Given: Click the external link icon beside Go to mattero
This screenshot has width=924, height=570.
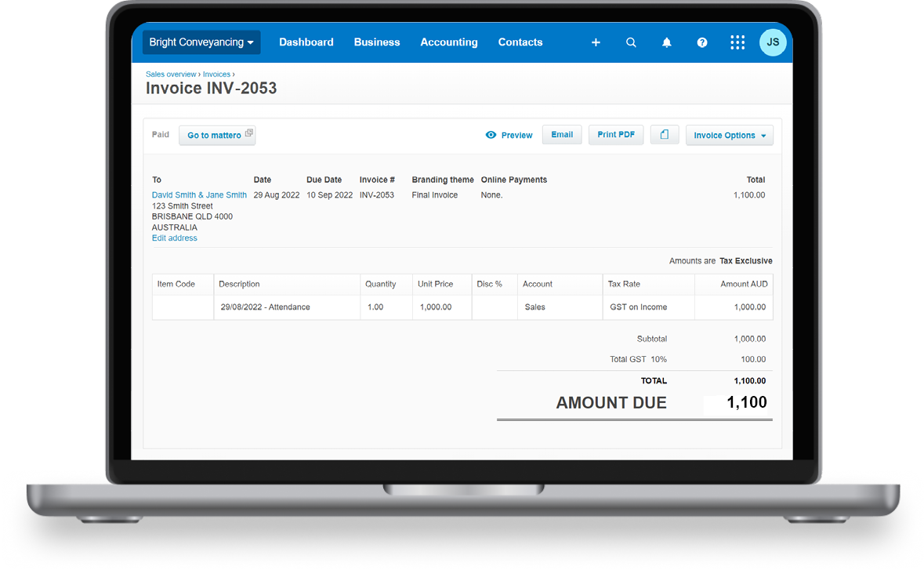Looking at the screenshot, I should (x=248, y=131).
